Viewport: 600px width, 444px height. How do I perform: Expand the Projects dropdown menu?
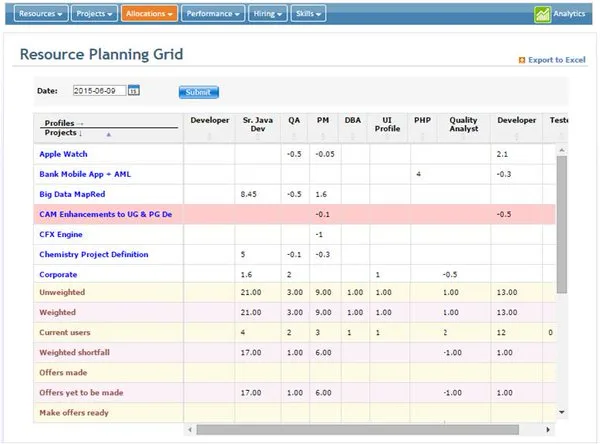(94, 13)
